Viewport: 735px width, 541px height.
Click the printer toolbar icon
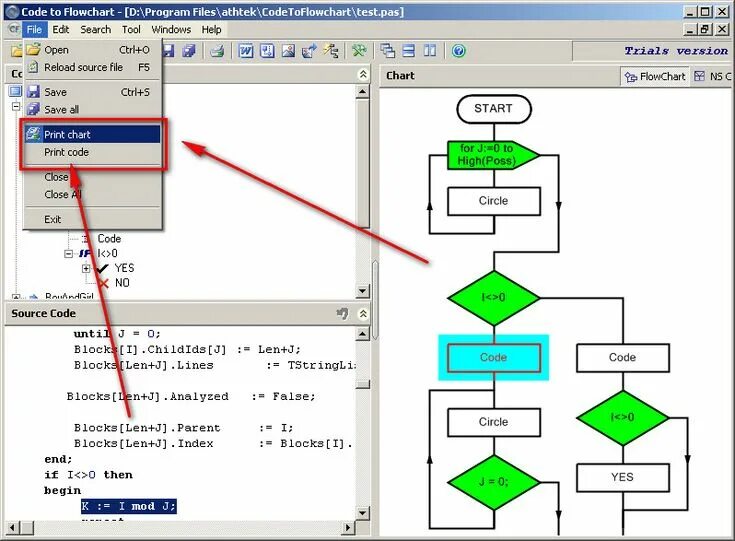[217, 51]
